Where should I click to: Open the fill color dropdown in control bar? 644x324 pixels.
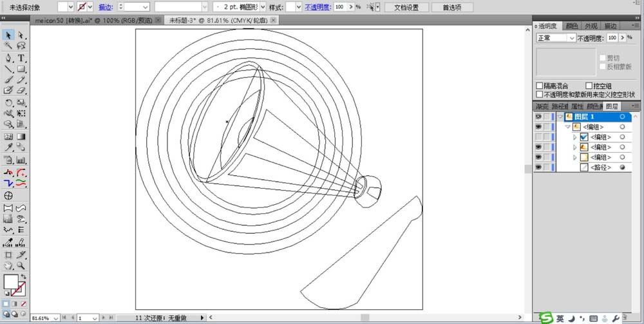tap(71, 7)
